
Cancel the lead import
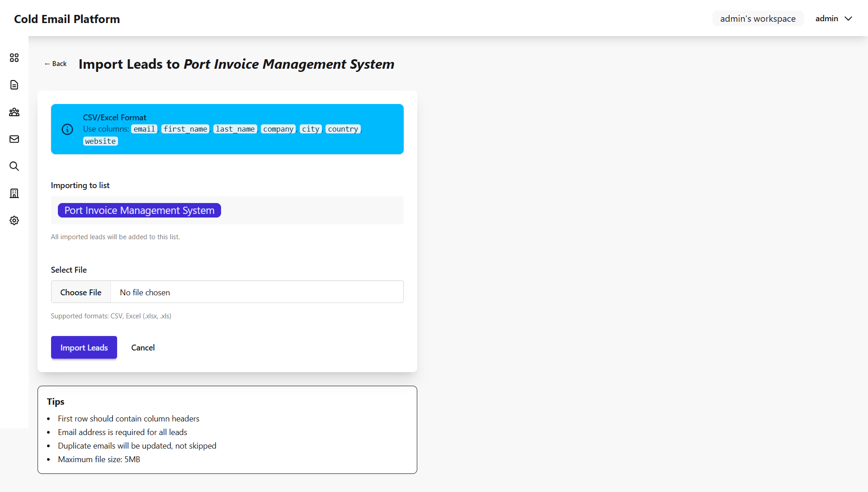pos(143,347)
